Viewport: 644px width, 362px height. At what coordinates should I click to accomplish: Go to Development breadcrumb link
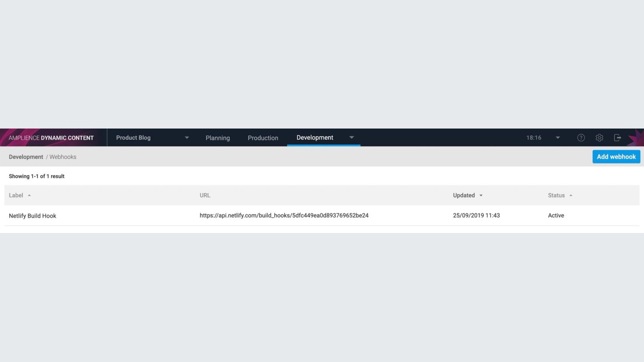coord(26,157)
